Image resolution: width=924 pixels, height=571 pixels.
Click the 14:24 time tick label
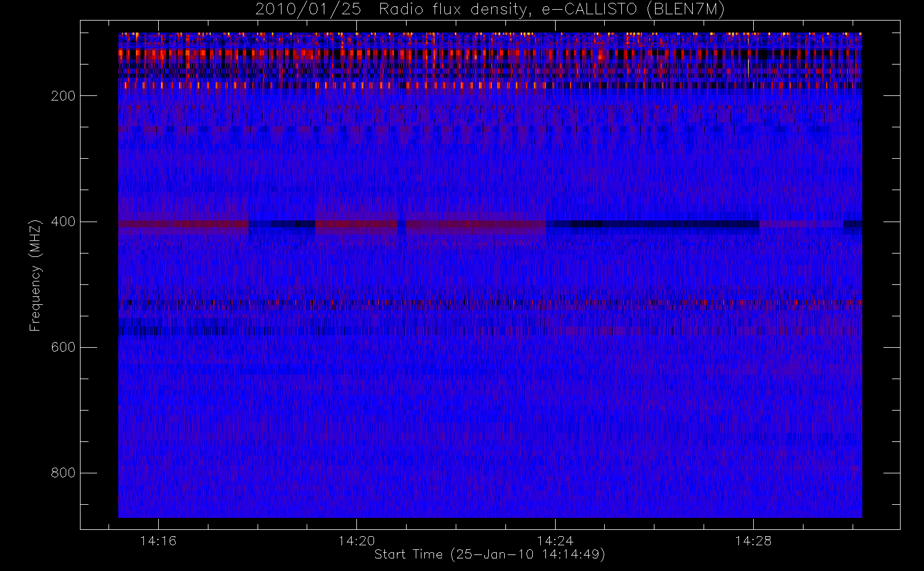[x=555, y=541]
